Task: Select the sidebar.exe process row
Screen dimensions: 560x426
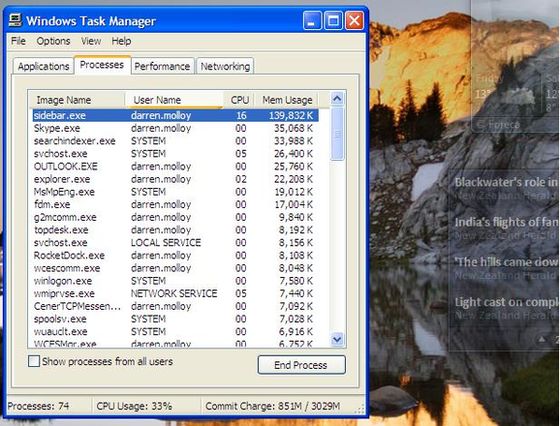Action: coord(175,115)
